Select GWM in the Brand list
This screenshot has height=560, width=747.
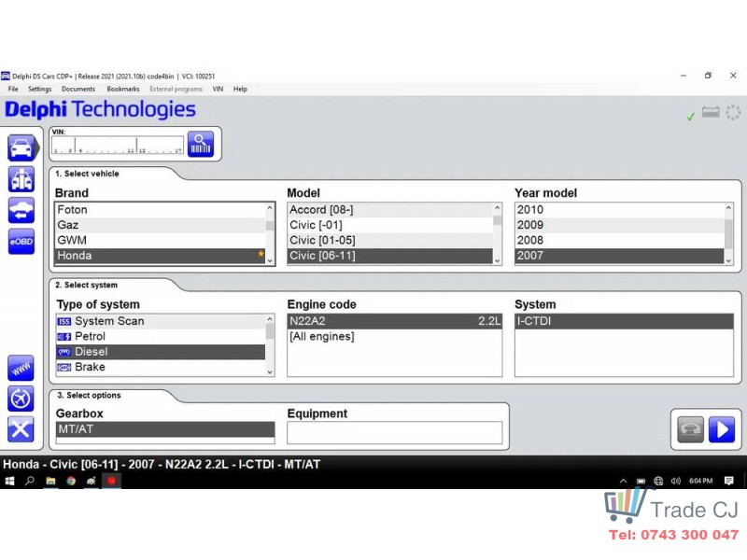coord(161,241)
